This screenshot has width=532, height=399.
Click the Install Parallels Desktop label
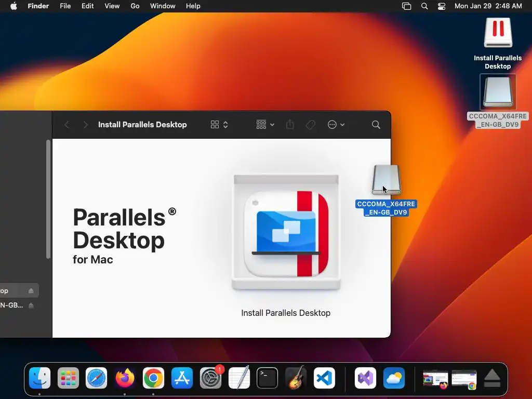click(x=286, y=313)
